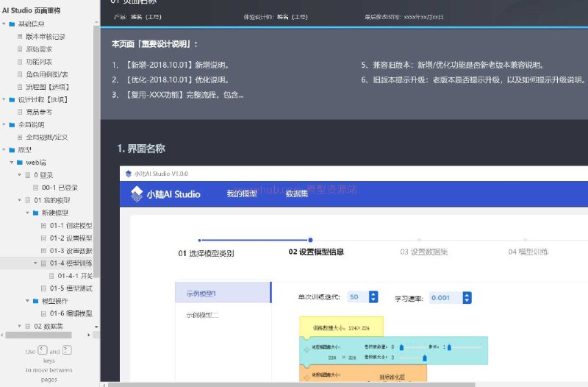Screen dimensions: 588x387
Task: Click the right arrow key hint icon
Action: pos(67,350)
